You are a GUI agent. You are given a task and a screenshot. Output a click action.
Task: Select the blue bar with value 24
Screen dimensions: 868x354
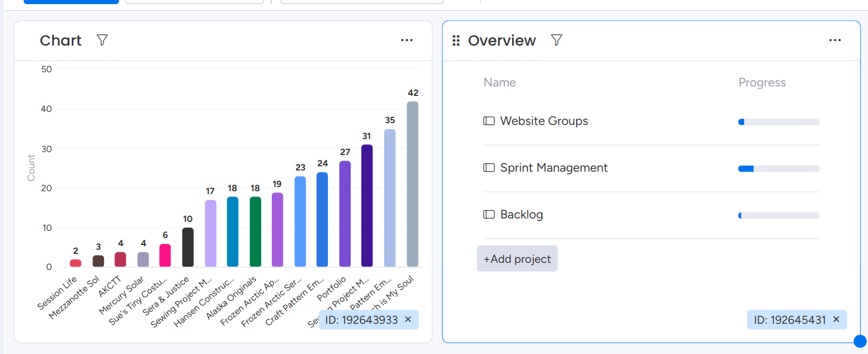322,220
